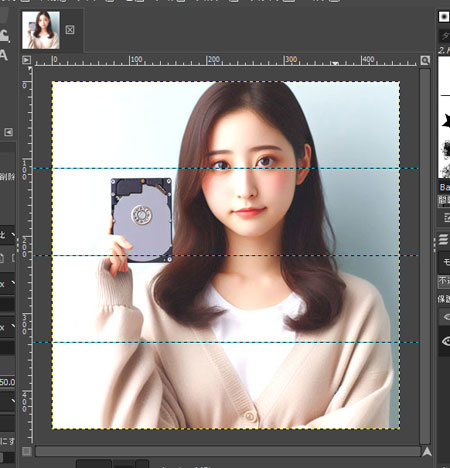Open the navigation arrow at canvas bottom-right

tap(427, 452)
